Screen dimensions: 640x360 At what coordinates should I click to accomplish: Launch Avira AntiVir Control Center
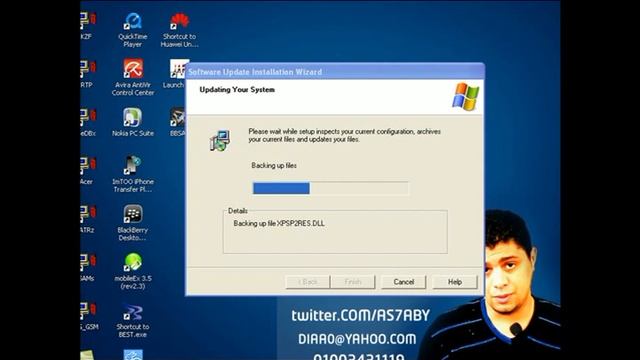[x=133, y=78]
